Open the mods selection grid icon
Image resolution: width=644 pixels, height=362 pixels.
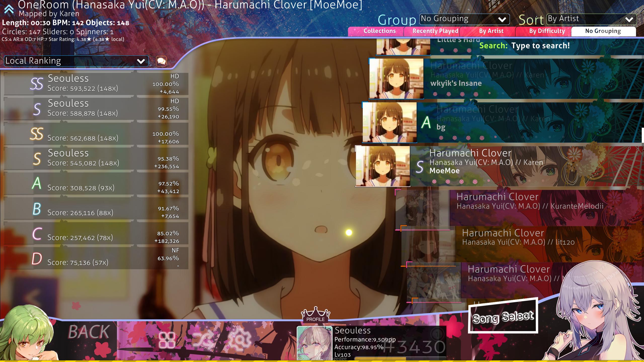click(x=167, y=340)
